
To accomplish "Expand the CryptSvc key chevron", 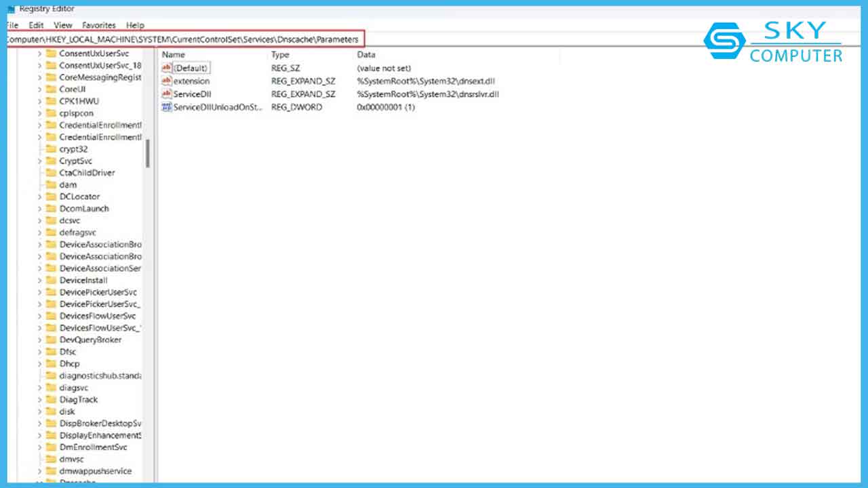I will tap(39, 161).
